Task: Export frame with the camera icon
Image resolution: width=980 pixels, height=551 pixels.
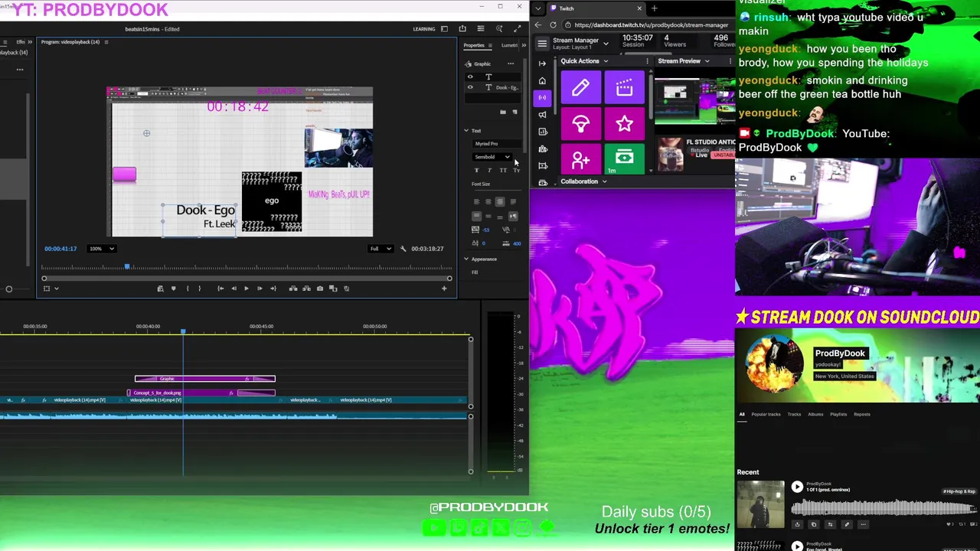Action: 320,289
